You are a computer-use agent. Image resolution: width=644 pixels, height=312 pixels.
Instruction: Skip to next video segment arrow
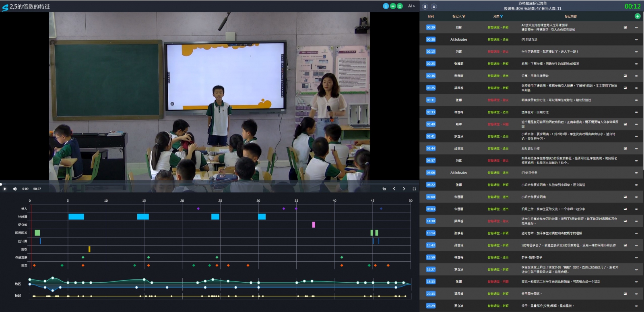(x=404, y=189)
